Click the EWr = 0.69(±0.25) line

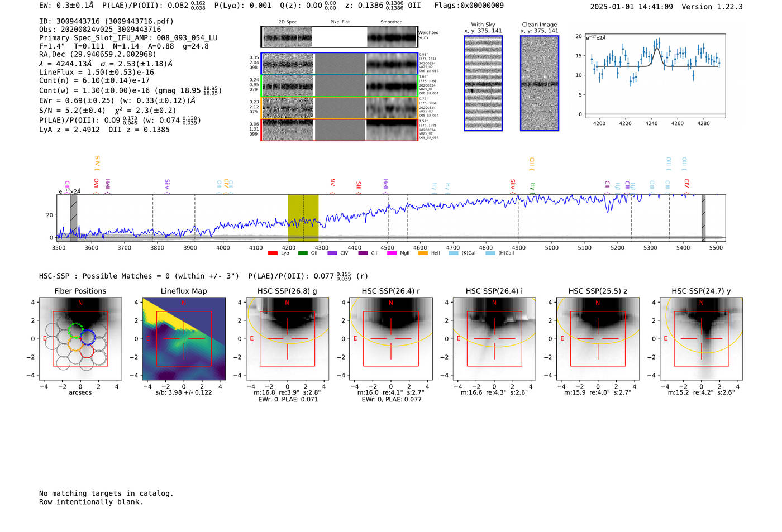(117, 100)
